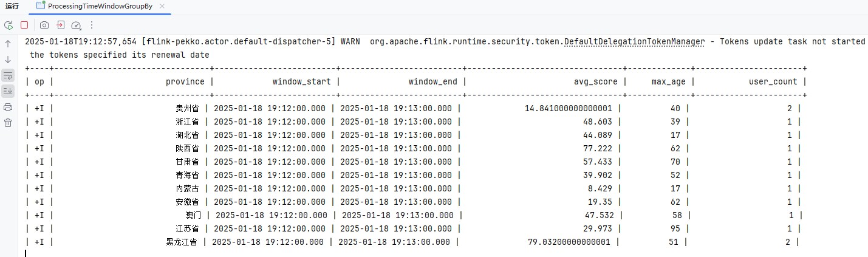
Task: Click the up arrow to previous stack trace
Action: [8, 44]
